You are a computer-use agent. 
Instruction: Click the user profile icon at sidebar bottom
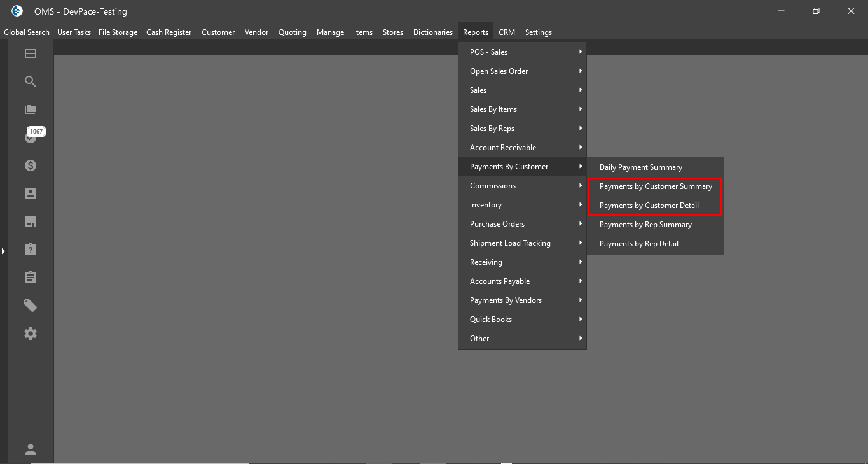[x=31, y=449]
